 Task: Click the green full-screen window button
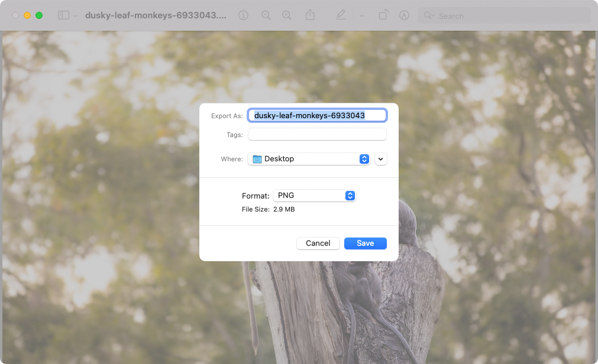coord(39,15)
